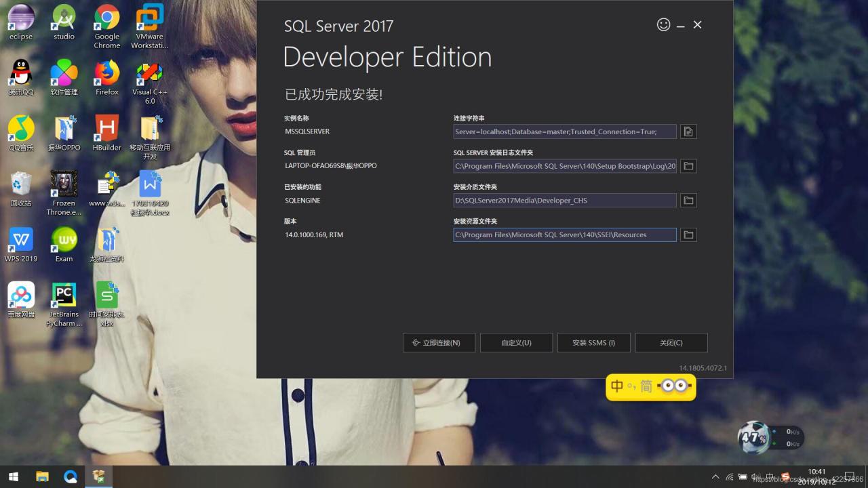868x488 pixels.
Task: Select the Firefox desktop icon
Action: (x=106, y=77)
